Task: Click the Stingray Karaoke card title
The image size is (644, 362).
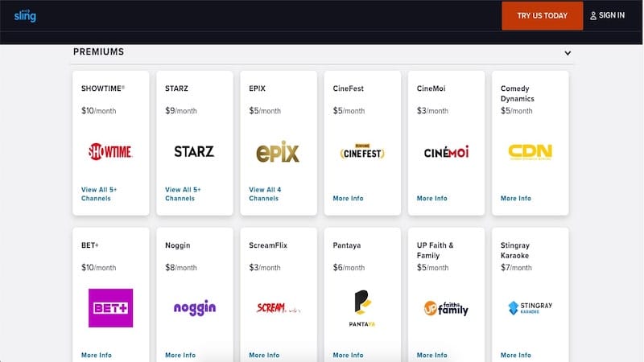Action: (514, 250)
